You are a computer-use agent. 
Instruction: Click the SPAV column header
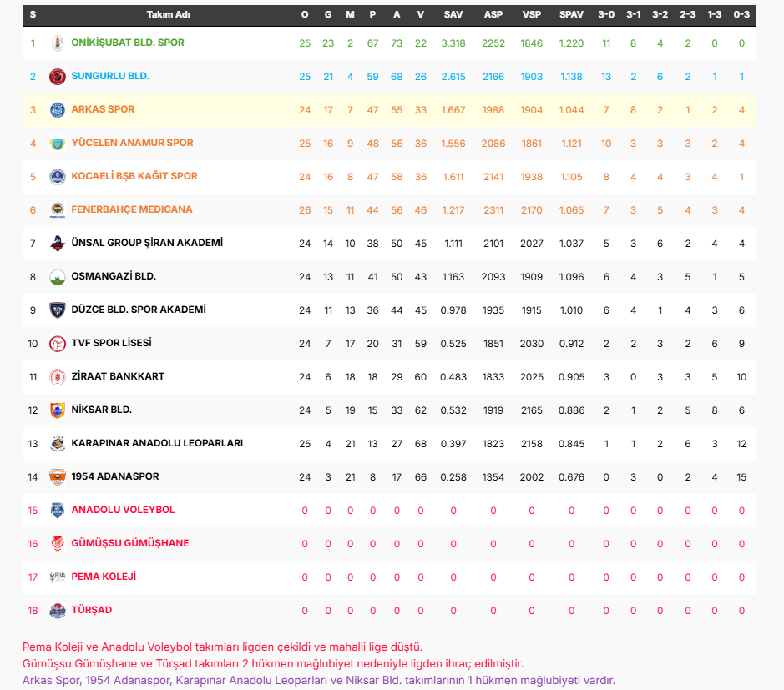[571, 15]
